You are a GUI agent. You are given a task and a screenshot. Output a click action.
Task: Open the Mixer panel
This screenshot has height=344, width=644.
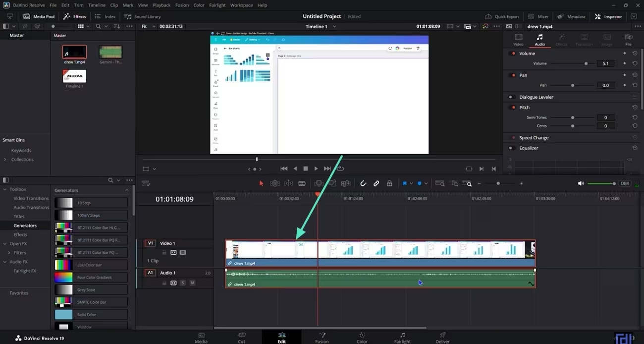538,16
